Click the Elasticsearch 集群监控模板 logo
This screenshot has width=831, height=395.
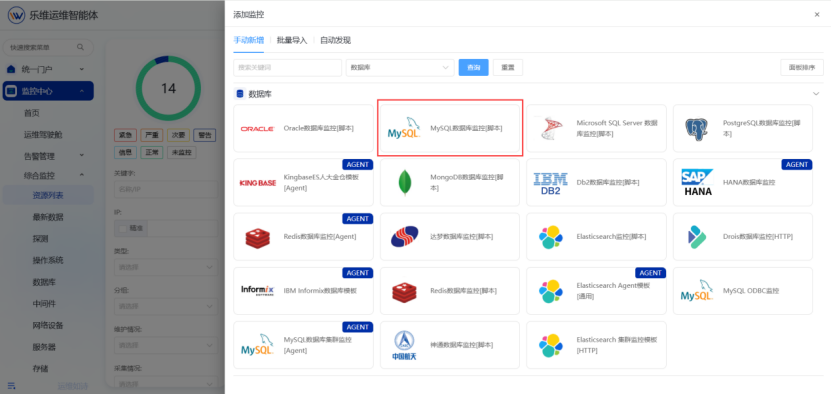pyautogui.click(x=551, y=346)
